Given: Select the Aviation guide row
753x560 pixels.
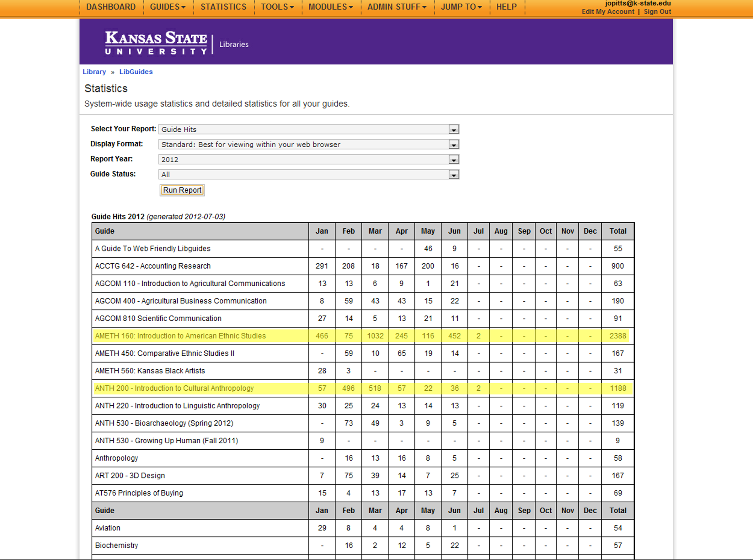Looking at the screenshot, I should pos(363,528).
